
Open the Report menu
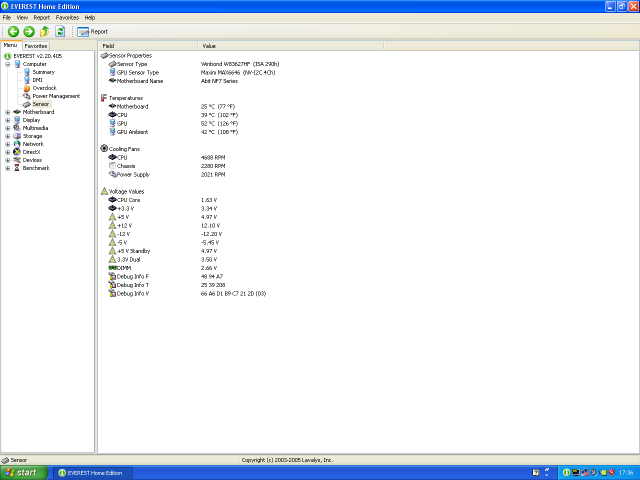[42, 18]
